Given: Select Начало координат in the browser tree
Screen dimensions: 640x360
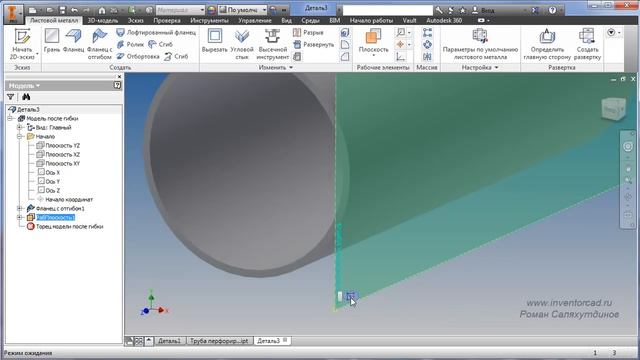Looking at the screenshot, I should coord(65,200).
